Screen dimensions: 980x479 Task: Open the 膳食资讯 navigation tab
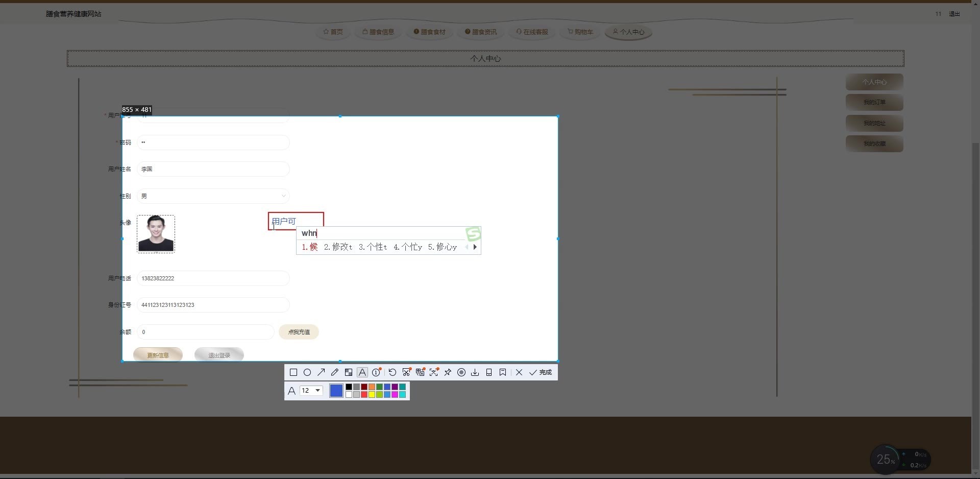[x=481, y=32]
